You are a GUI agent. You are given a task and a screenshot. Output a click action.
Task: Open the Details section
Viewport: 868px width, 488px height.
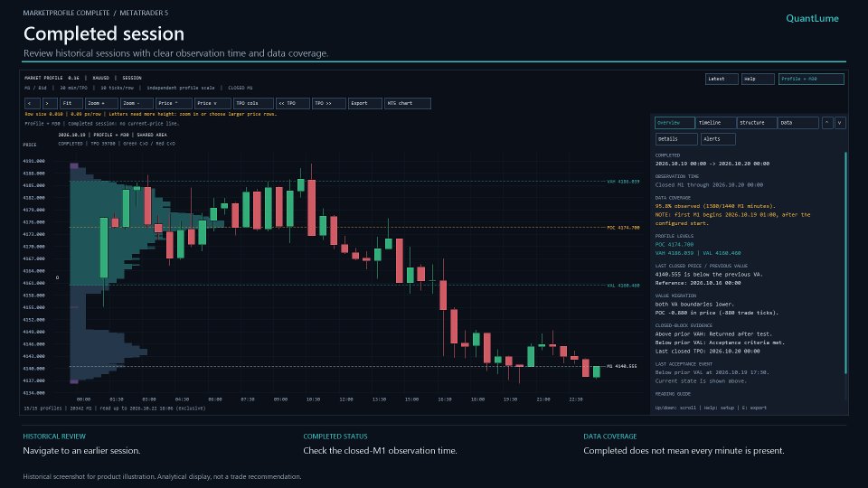pyautogui.click(x=676, y=139)
